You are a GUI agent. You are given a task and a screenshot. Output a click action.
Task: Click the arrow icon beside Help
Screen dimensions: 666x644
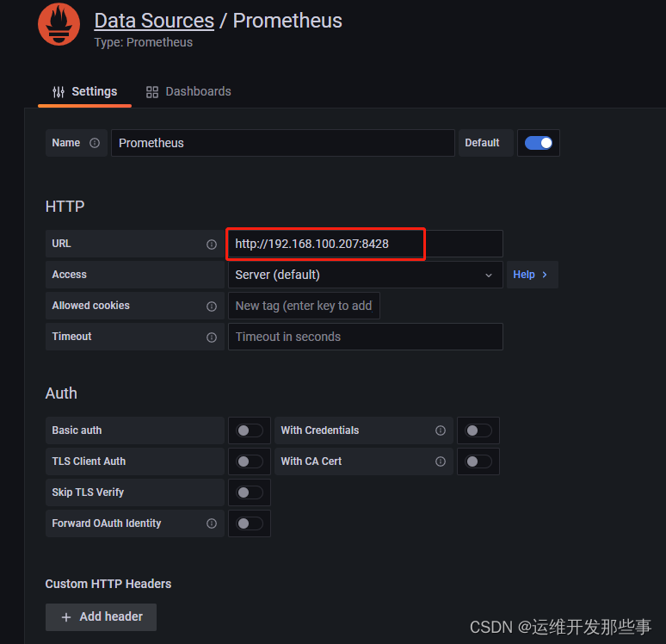click(x=545, y=275)
